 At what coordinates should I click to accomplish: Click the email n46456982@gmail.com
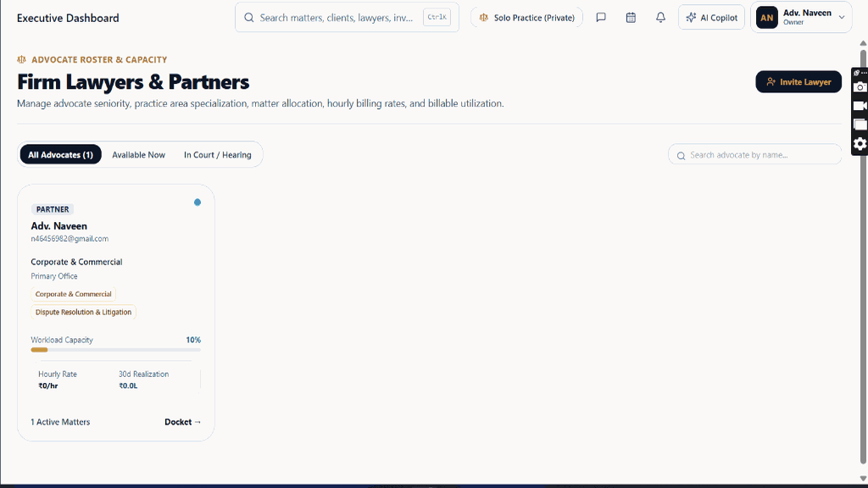[70, 238]
